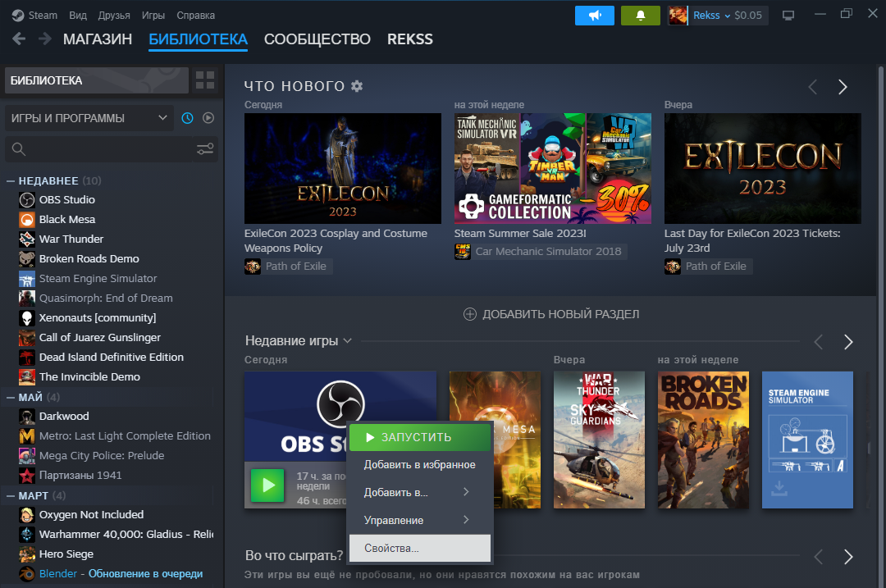
Task: Click the plus icon to add section
Action: (x=469, y=314)
